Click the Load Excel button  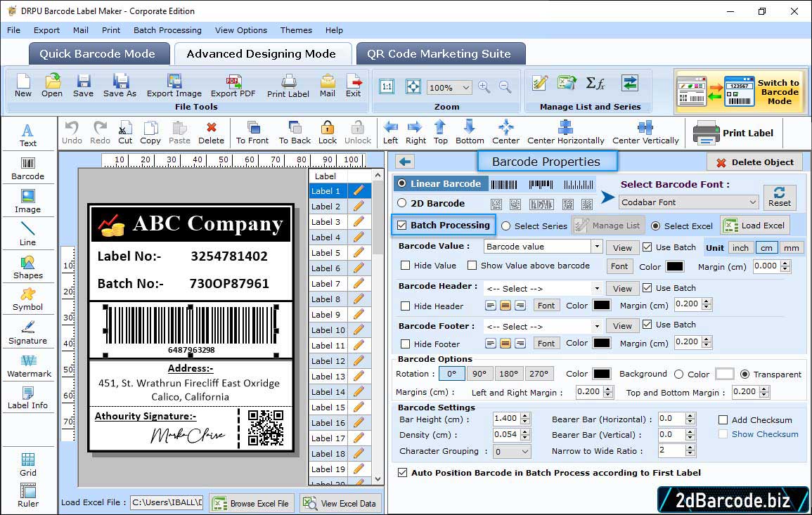(x=755, y=225)
